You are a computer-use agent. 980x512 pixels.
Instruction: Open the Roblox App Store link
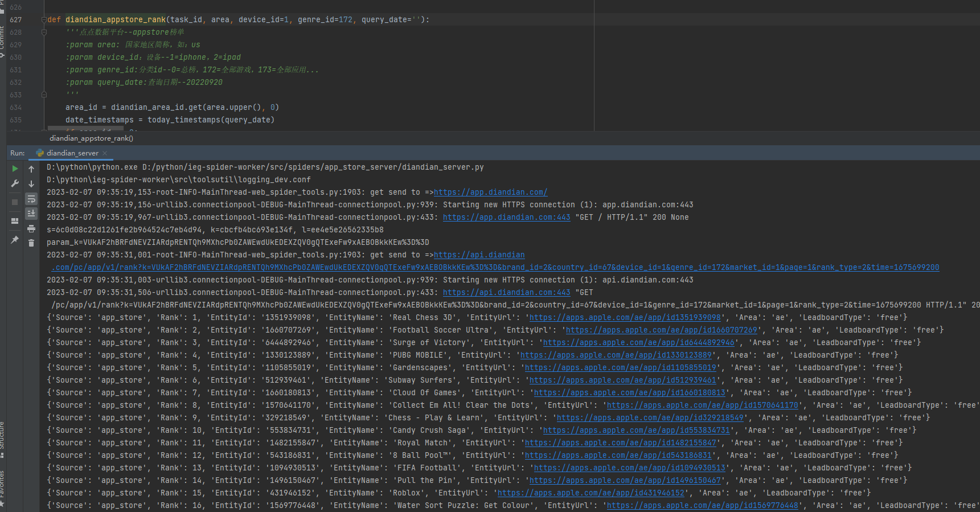(591, 493)
